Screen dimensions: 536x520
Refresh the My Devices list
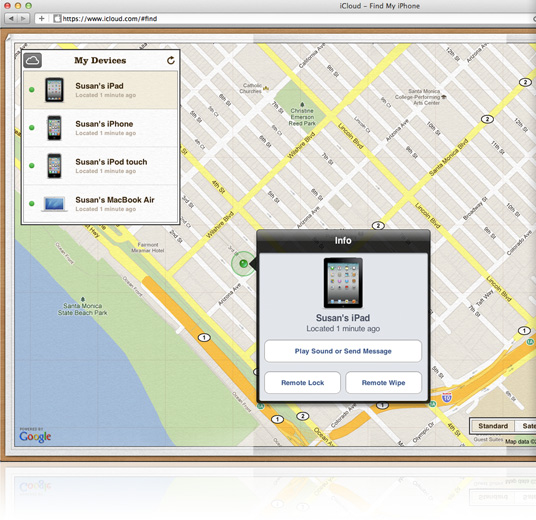coord(171,61)
